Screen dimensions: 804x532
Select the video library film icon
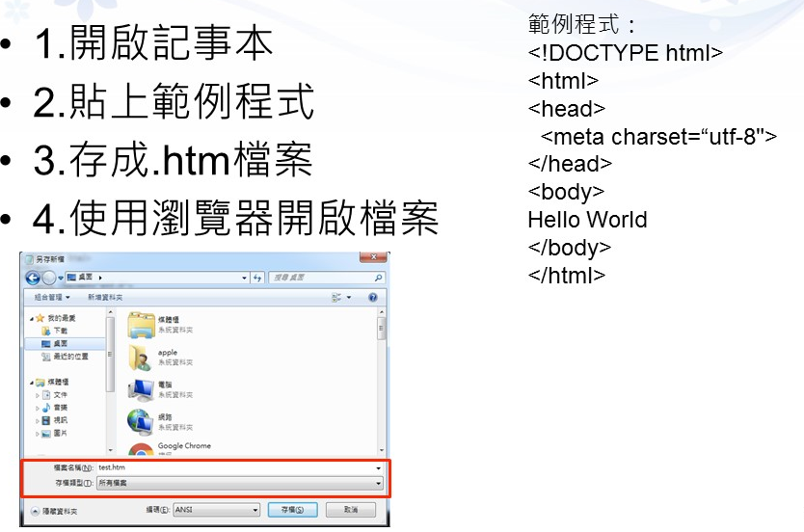point(46,421)
